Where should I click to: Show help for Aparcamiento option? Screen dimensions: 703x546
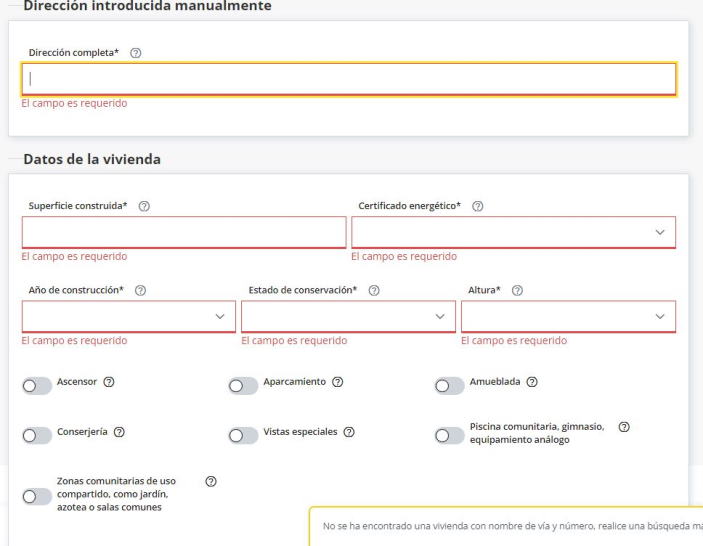coord(338,382)
